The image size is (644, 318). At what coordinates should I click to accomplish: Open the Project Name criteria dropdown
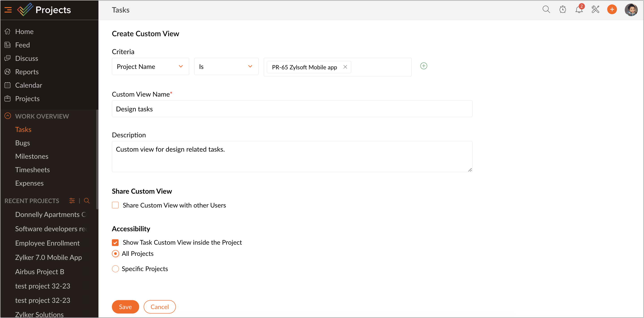(x=151, y=66)
